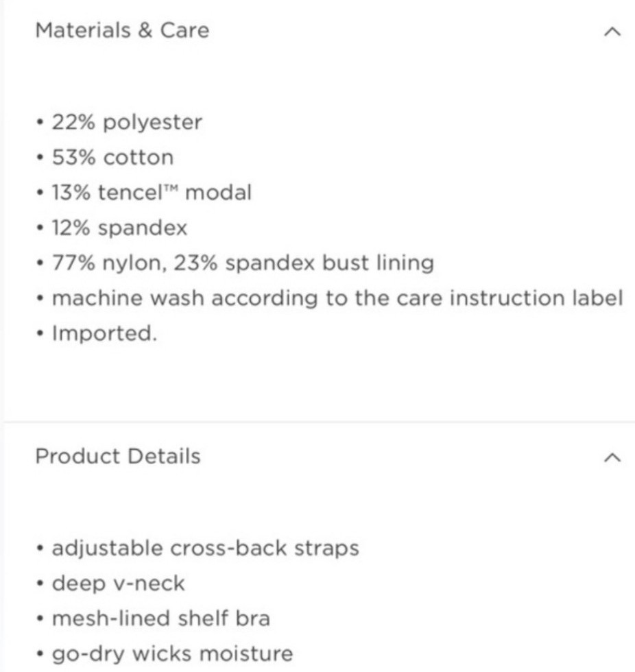635x672 pixels.
Task: Select the nylon spandex bust lining text
Action: (x=243, y=263)
